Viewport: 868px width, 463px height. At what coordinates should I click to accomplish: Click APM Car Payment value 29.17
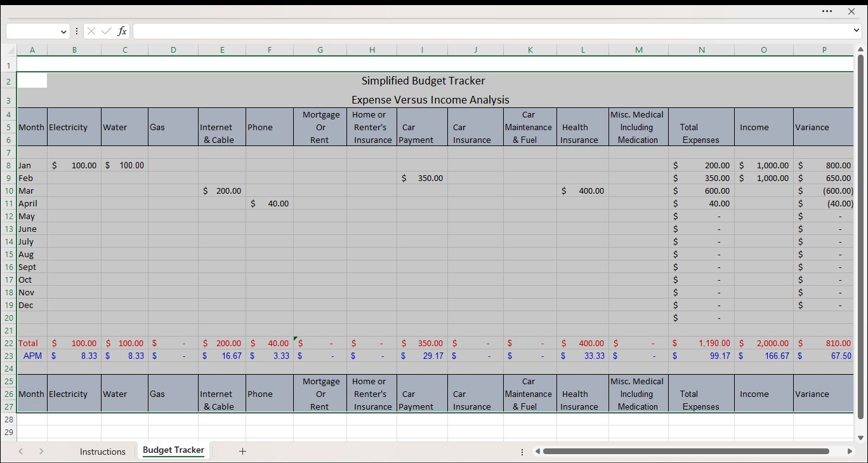[422, 356]
